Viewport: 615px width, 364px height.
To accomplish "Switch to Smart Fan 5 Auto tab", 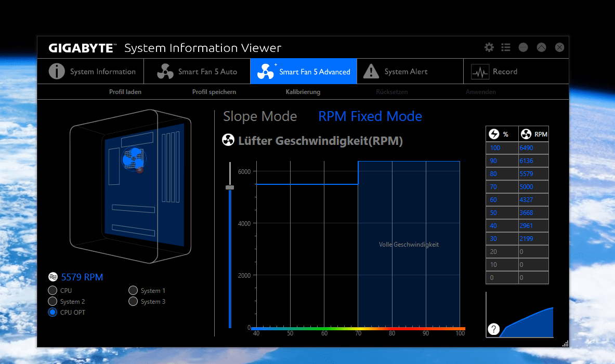I will pos(197,71).
